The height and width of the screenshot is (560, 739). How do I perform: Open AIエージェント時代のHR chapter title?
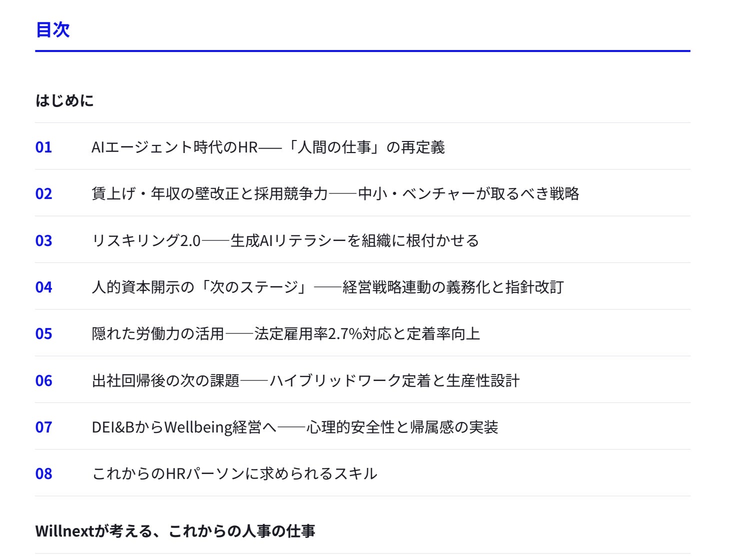[x=268, y=147]
